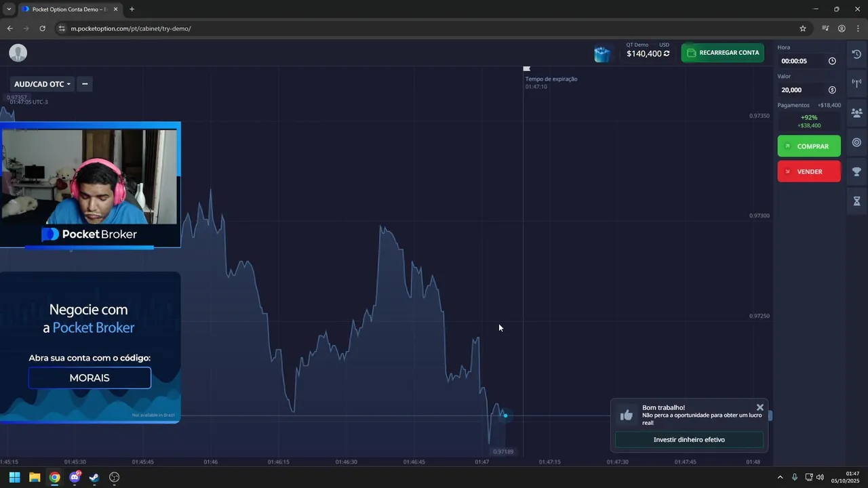Open volume control in system tray

pyautogui.click(x=820, y=477)
